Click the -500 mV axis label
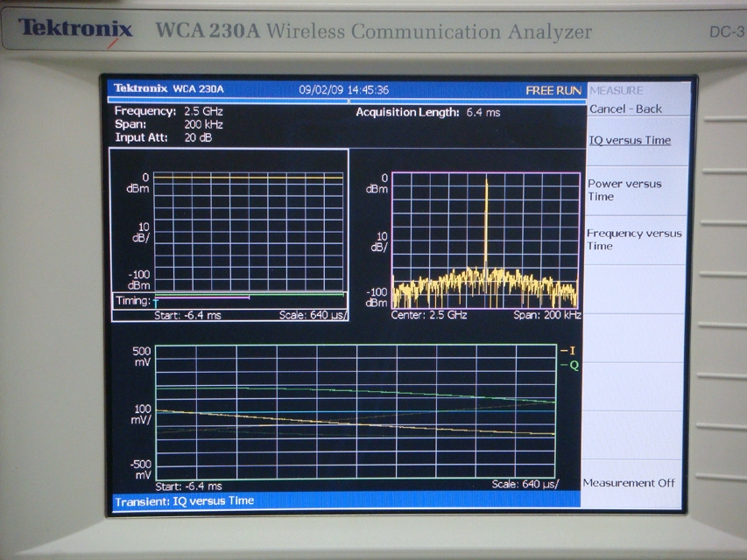Screen dimensions: 747x560 click(x=140, y=470)
